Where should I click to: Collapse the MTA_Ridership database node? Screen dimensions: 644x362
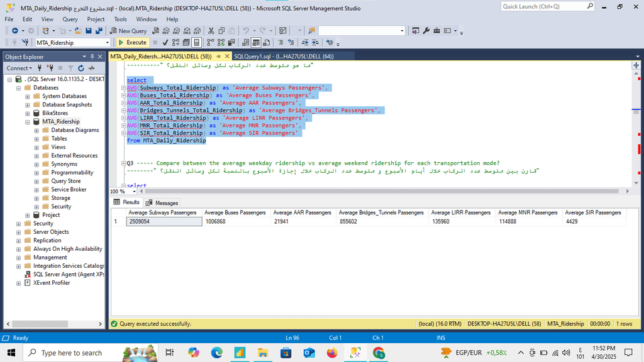coord(28,122)
